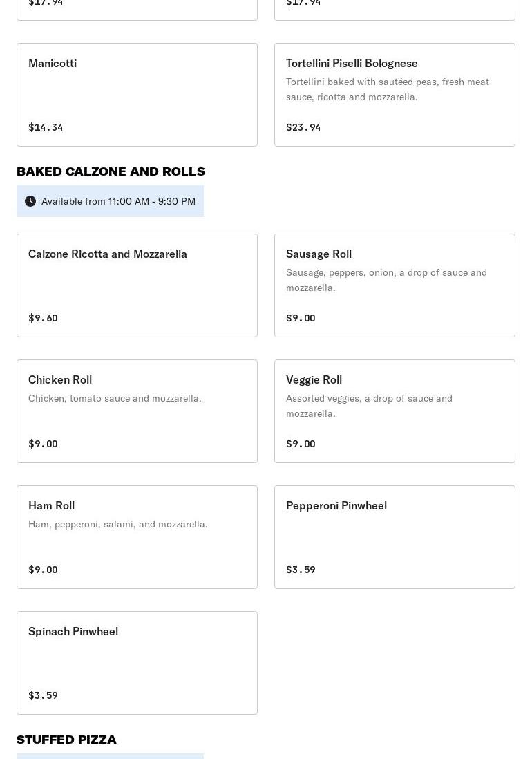The image size is (532, 759).
Task: Choose the Sausage Roll item
Action: pos(395,285)
